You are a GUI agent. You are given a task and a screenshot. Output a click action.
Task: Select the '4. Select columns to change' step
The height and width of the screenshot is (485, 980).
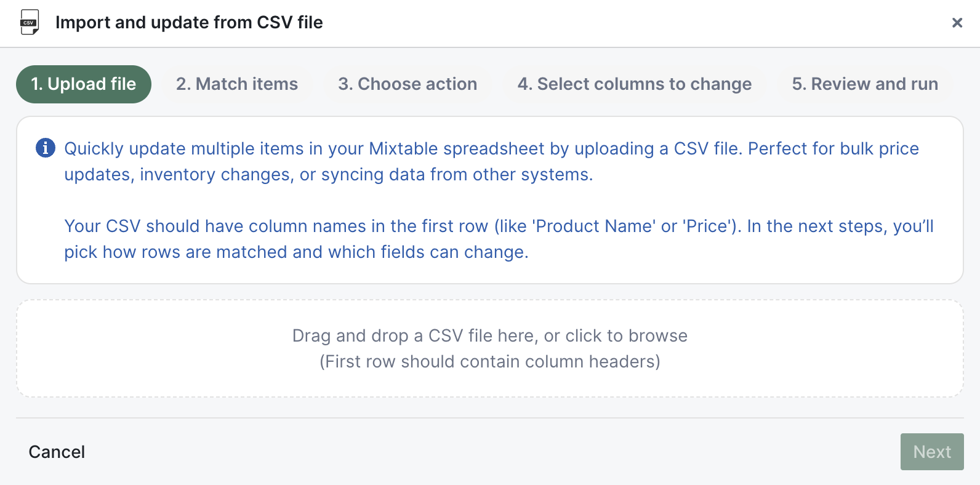(635, 84)
